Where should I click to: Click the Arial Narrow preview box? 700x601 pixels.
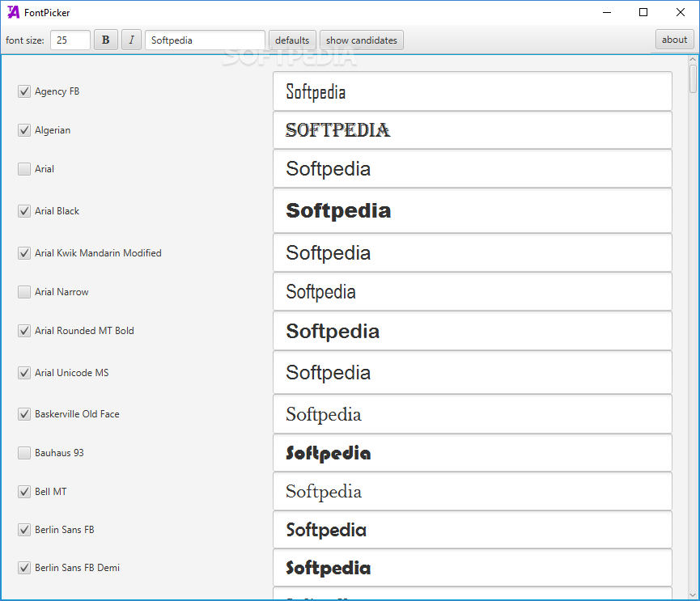[x=473, y=292]
